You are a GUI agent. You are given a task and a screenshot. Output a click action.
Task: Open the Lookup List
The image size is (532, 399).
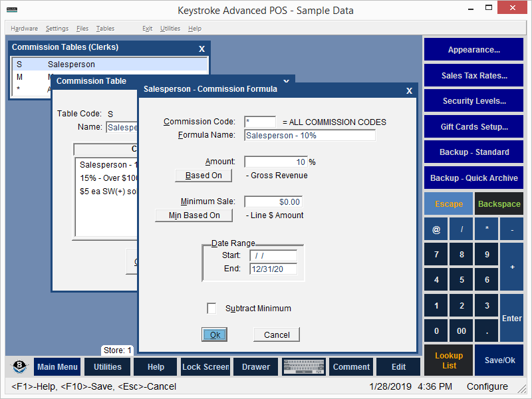(x=449, y=360)
